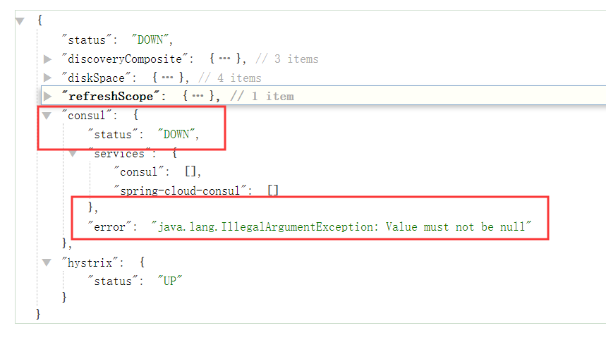The image size is (606, 364).
Task: Click the "error" key
Action: [x=109, y=227]
